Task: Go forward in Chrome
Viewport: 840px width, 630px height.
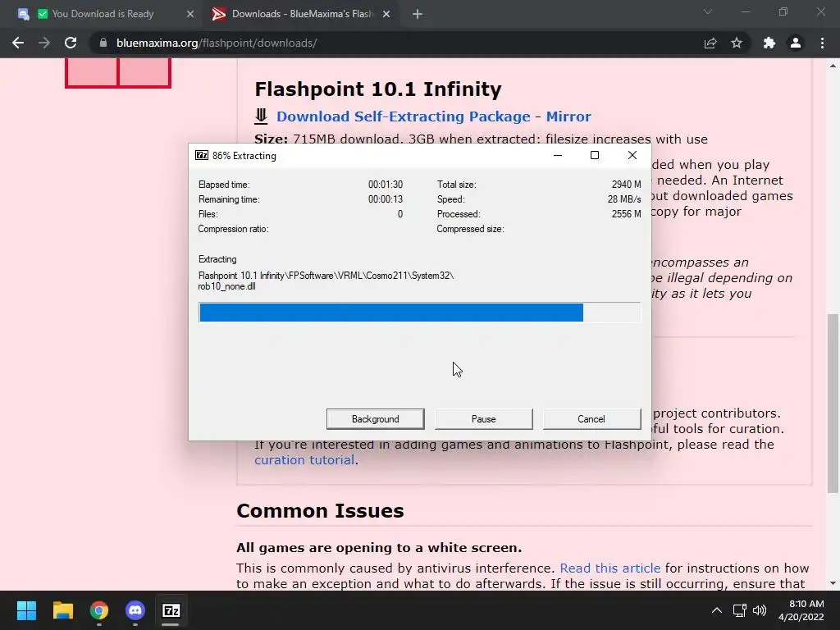Action: 44,43
